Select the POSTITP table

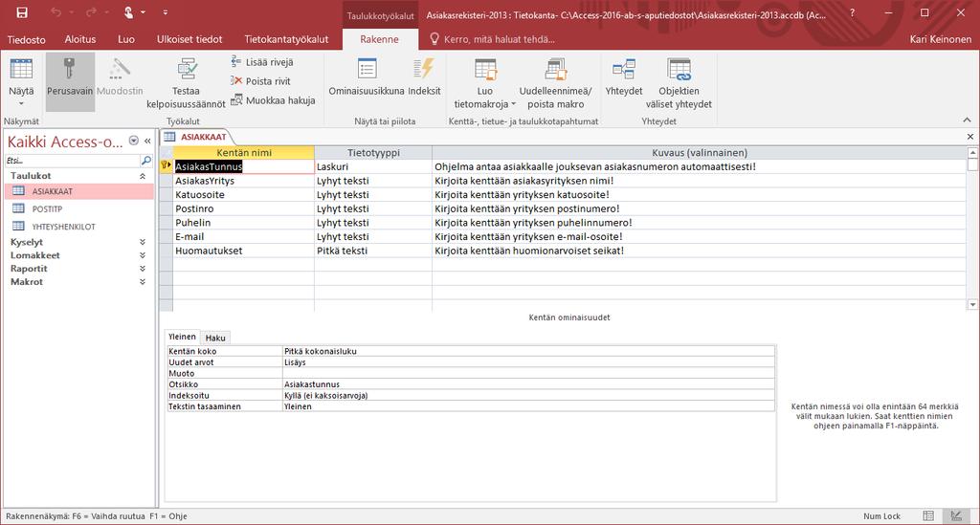79,208
